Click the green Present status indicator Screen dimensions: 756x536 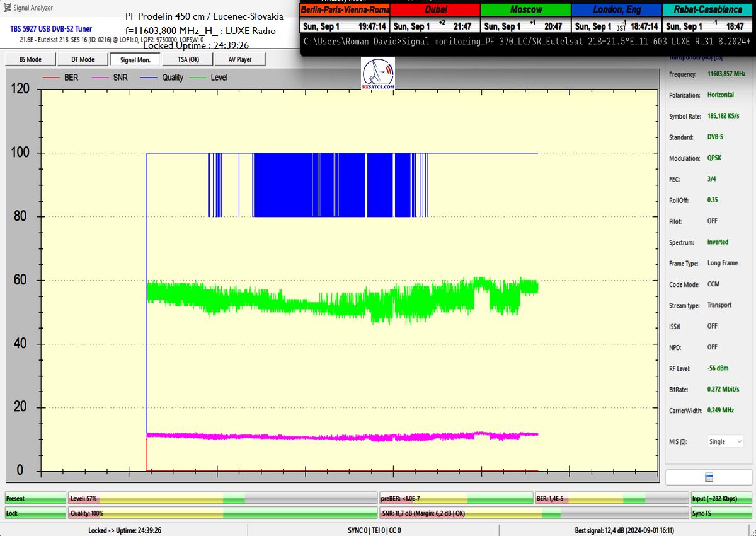[35, 499]
